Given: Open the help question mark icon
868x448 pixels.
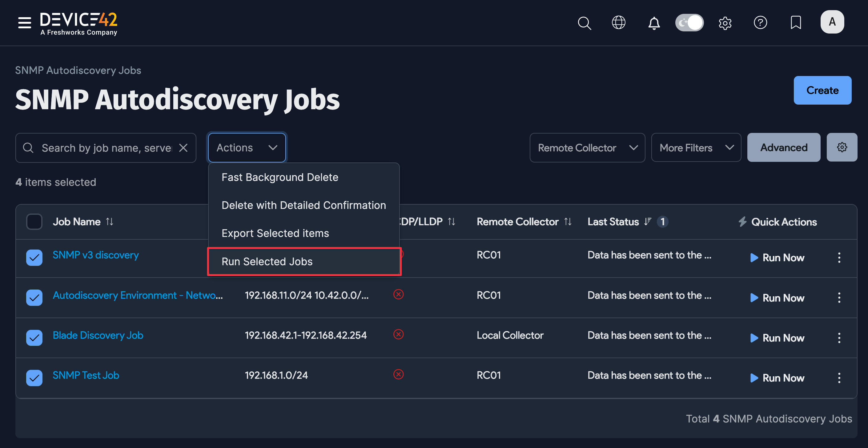Looking at the screenshot, I should (761, 23).
